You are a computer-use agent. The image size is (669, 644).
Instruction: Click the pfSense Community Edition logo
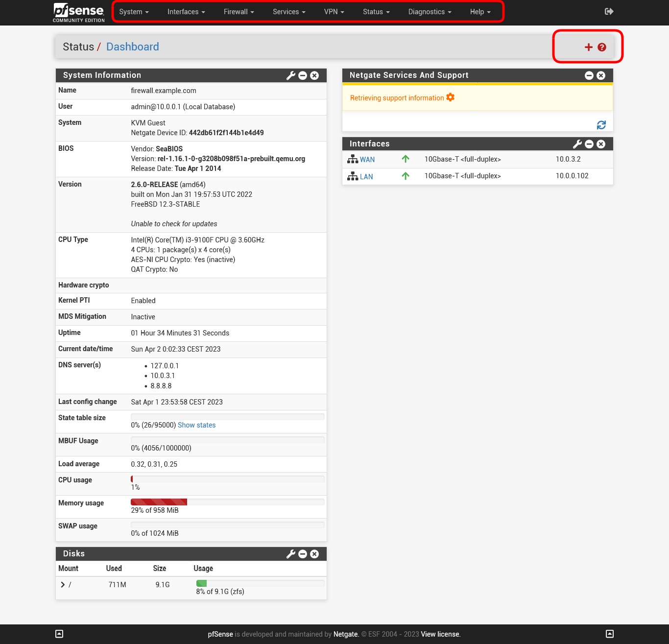click(x=79, y=12)
